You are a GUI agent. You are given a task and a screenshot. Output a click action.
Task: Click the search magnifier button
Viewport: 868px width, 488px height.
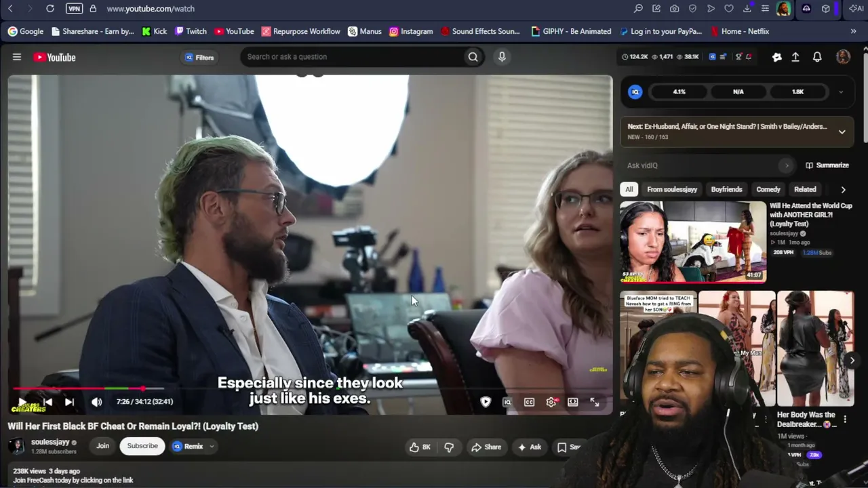[x=473, y=57]
